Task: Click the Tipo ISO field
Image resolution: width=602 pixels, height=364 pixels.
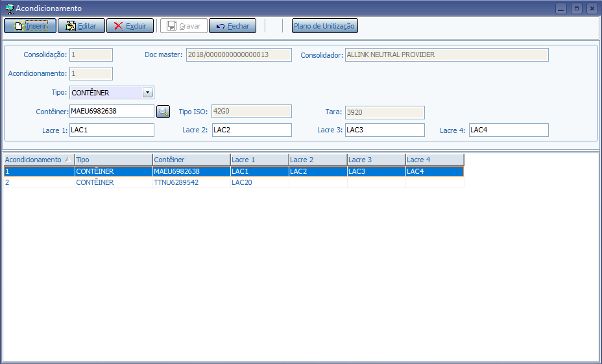Action: [x=252, y=112]
